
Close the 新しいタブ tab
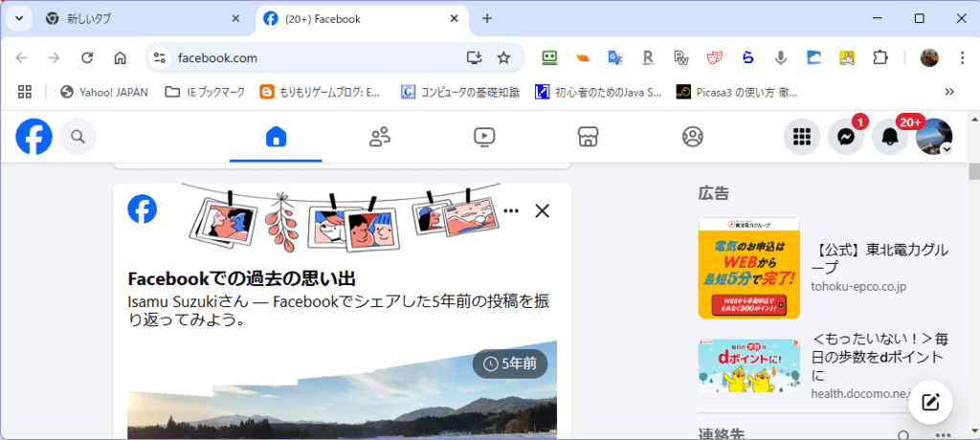pyautogui.click(x=235, y=19)
